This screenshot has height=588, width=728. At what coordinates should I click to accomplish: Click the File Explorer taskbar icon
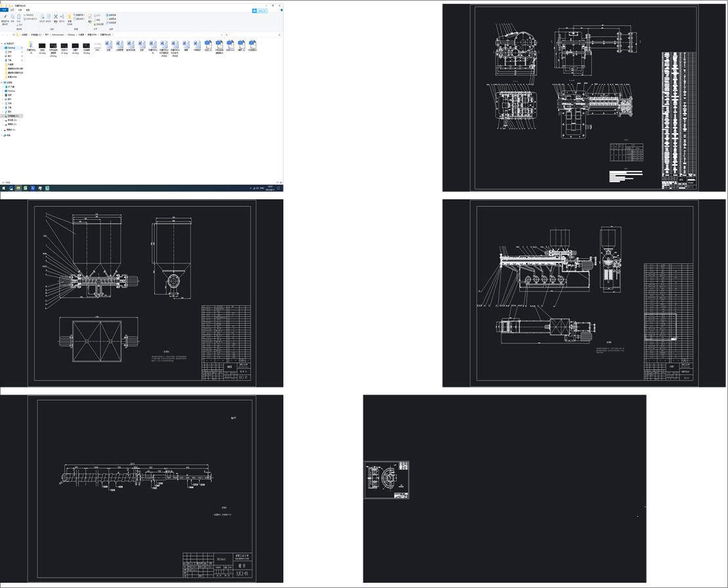click(x=18, y=188)
